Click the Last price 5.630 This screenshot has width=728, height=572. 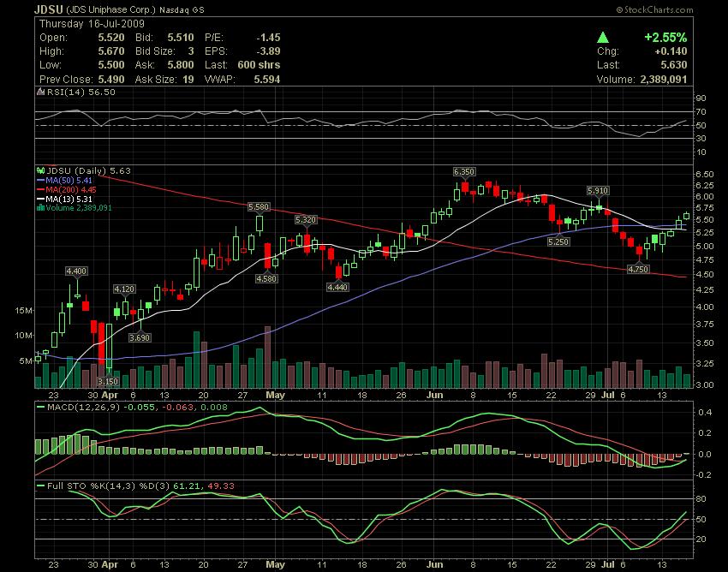point(674,65)
